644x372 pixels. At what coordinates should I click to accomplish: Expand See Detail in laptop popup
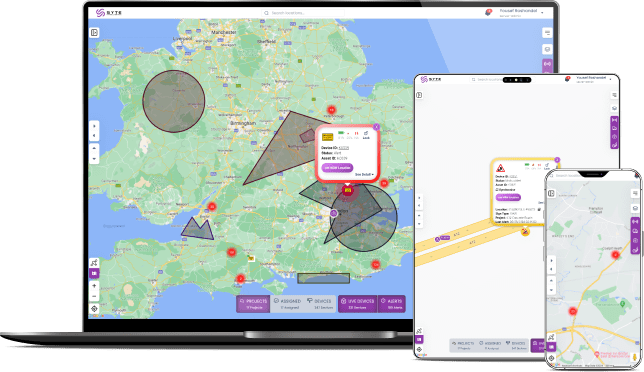coord(364,175)
